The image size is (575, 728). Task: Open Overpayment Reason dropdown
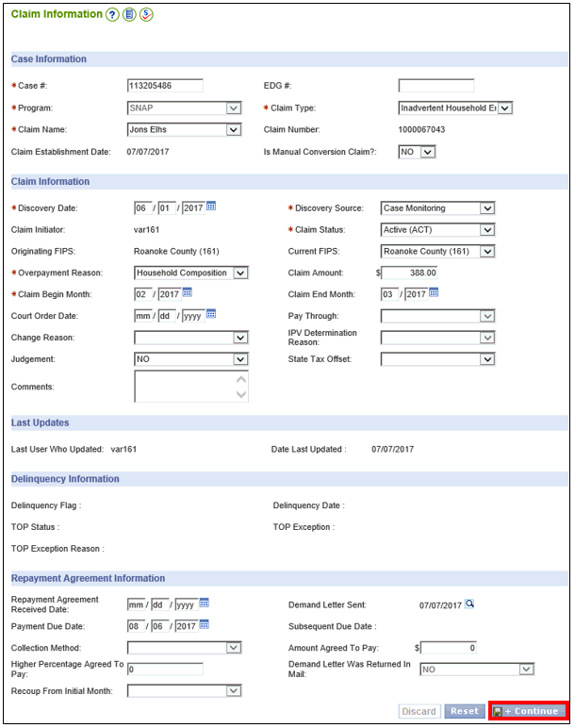tap(191, 273)
